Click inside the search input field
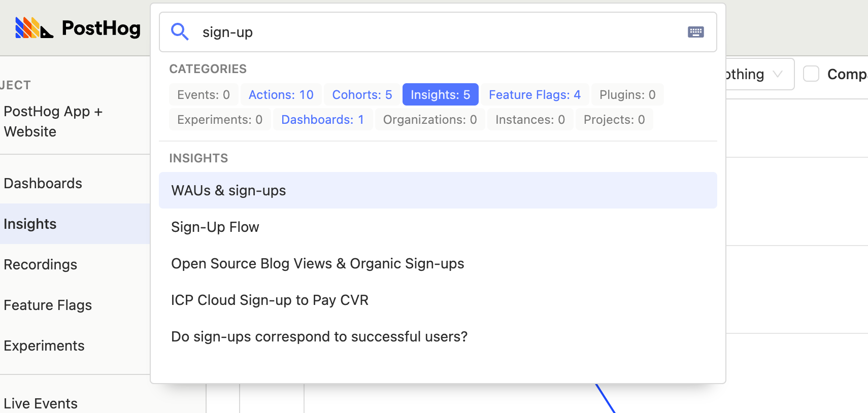 pyautogui.click(x=355, y=32)
